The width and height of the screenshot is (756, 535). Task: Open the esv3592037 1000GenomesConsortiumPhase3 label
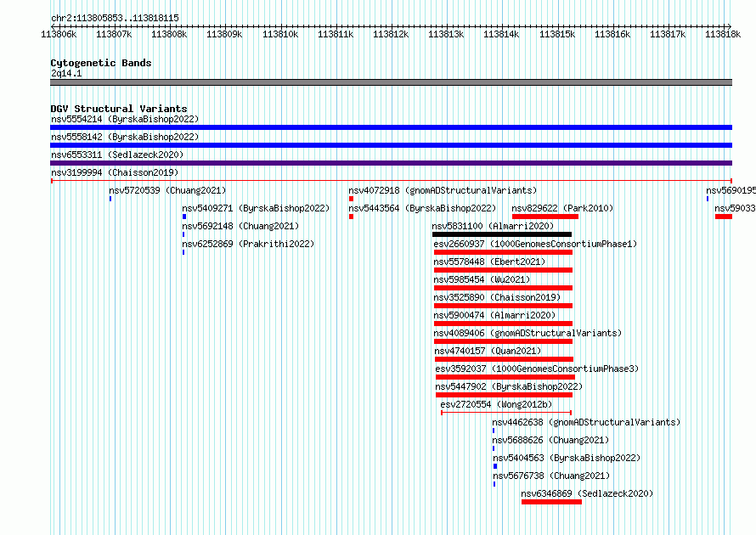click(x=537, y=369)
